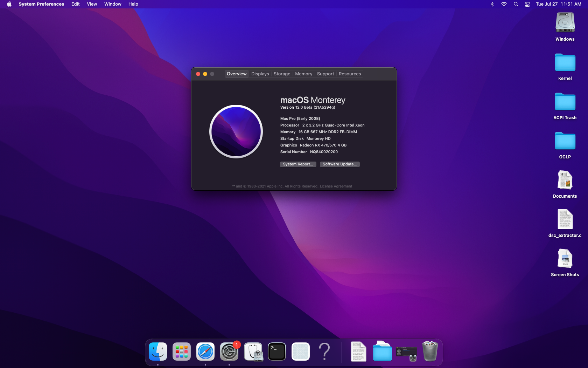Switch to the Memory tab
The width and height of the screenshot is (588, 368).
(x=304, y=74)
